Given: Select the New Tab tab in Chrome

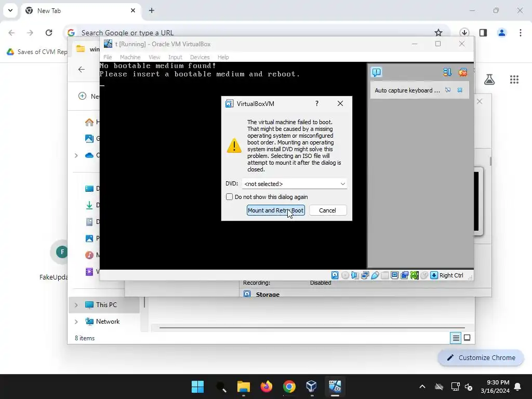Looking at the screenshot, I should point(81,11).
